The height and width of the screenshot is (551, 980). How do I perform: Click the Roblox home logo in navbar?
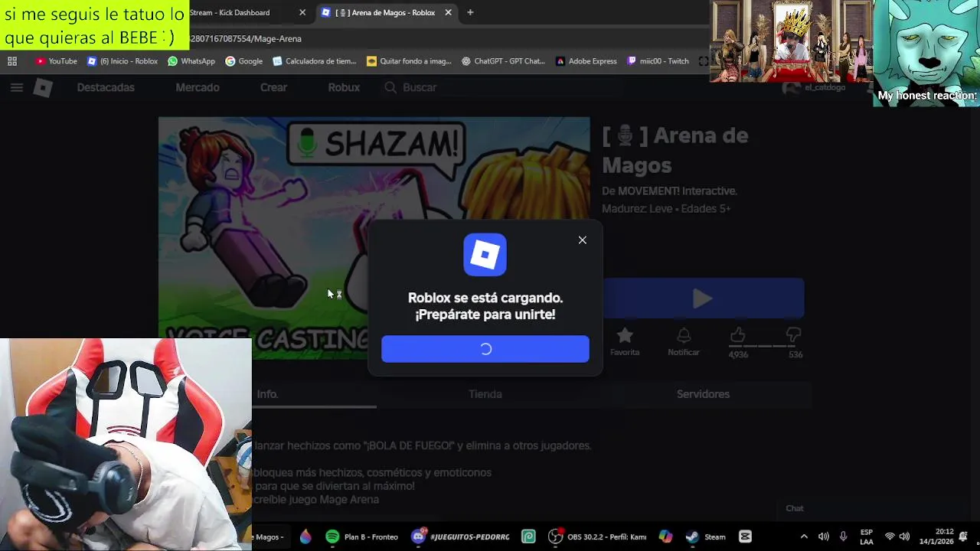(x=43, y=87)
